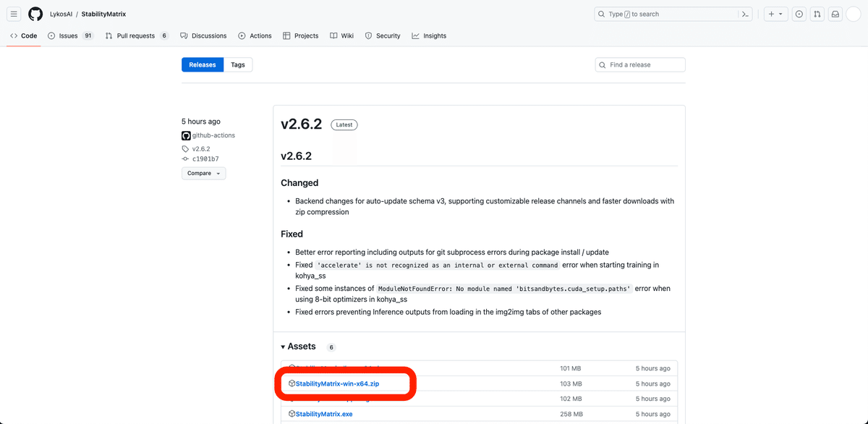Open the Issues shortcut icon in header
Screen dimensions: 868x424
799,14
